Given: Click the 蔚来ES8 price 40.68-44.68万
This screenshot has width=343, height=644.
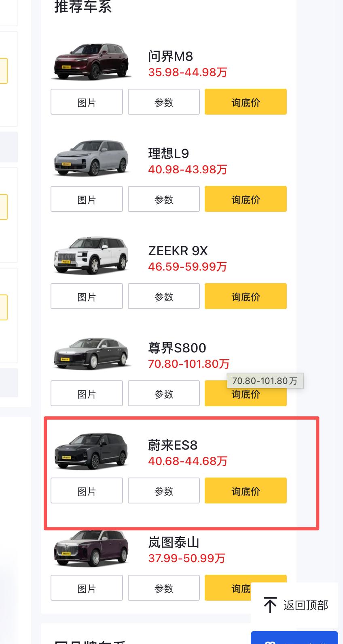Looking at the screenshot, I should (x=187, y=461).
